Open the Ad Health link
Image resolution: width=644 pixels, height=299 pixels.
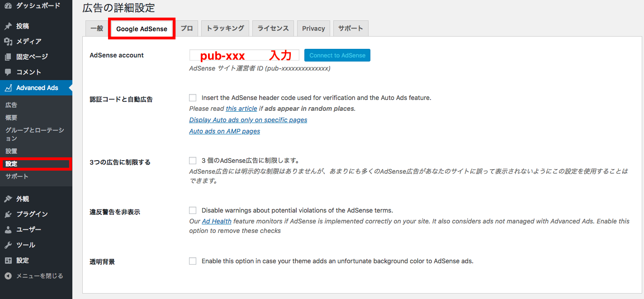pyautogui.click(x=217, y=221)
